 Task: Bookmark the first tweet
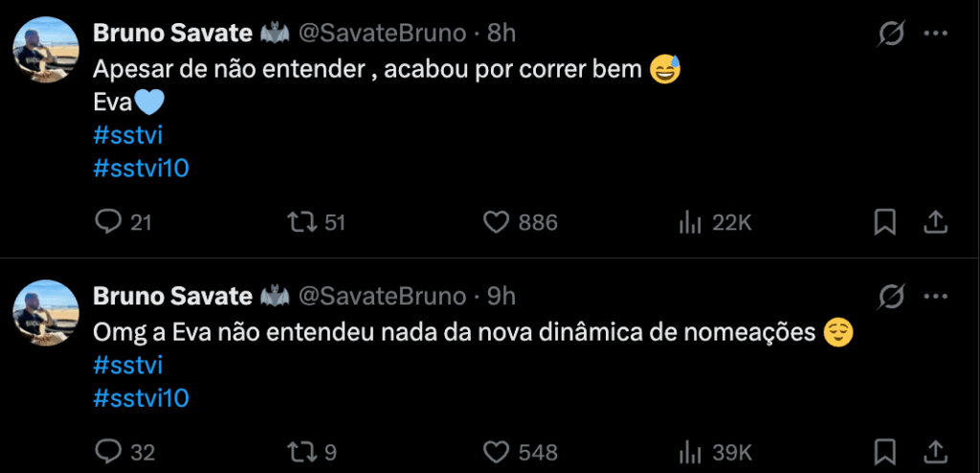885,222
